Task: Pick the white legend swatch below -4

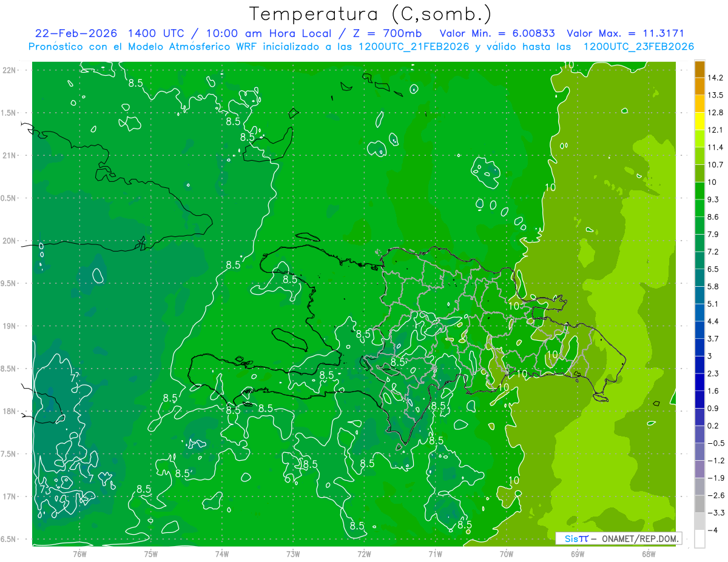Action: [699, 539]
